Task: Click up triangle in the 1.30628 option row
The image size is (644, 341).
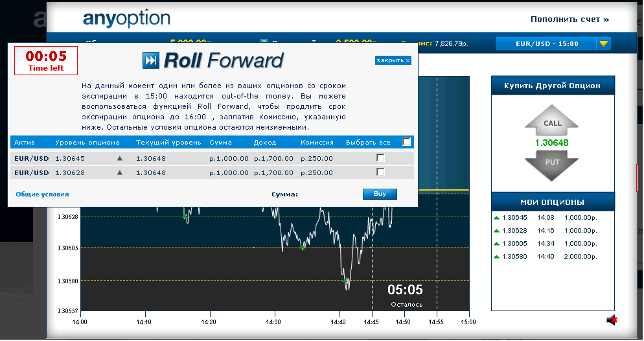Action: [119, 172]
